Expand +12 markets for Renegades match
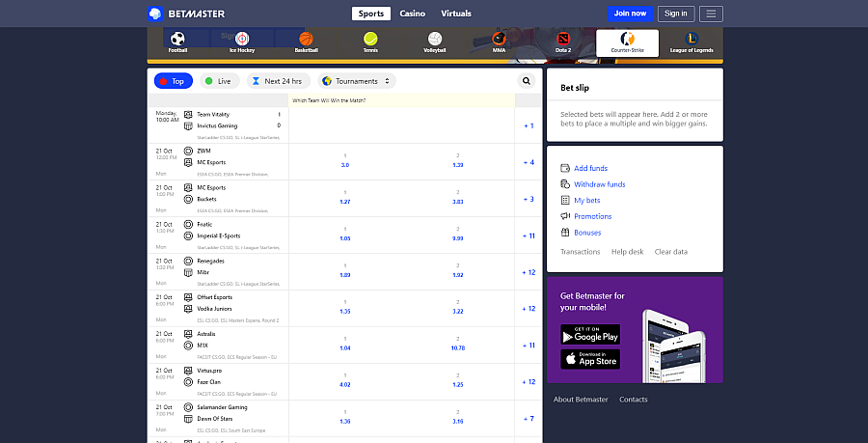The image size is (868, 443). pos(529,272)
